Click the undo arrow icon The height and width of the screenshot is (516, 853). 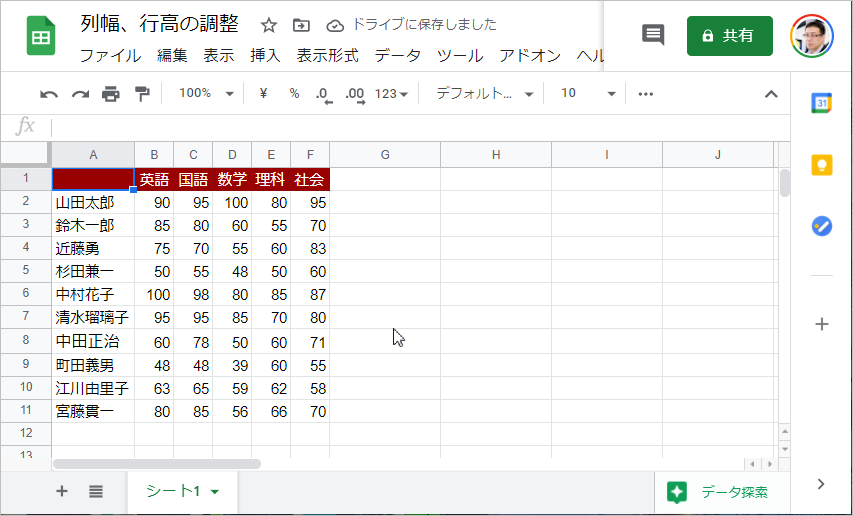pos(49,95)
